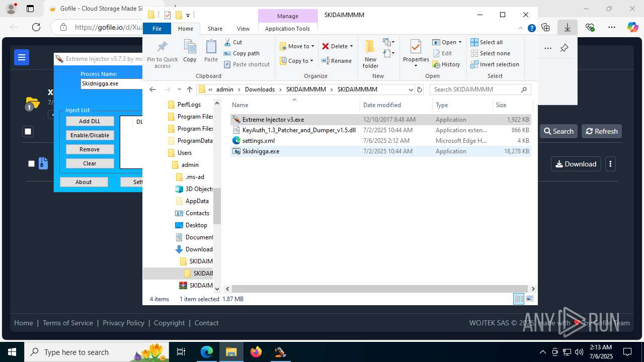Switch to the View ribbon tab
Viewport: 644px width, 362px height.
243,29
